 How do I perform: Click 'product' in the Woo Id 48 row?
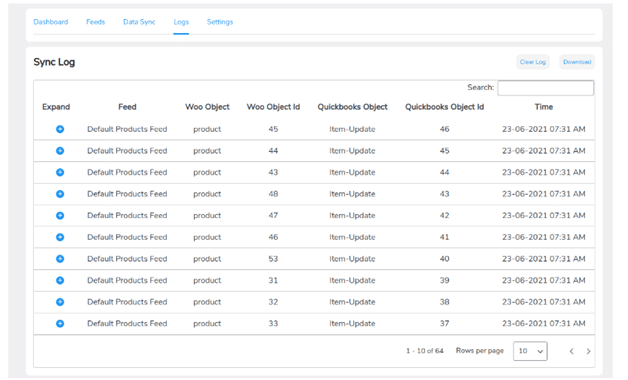point(207,194)
